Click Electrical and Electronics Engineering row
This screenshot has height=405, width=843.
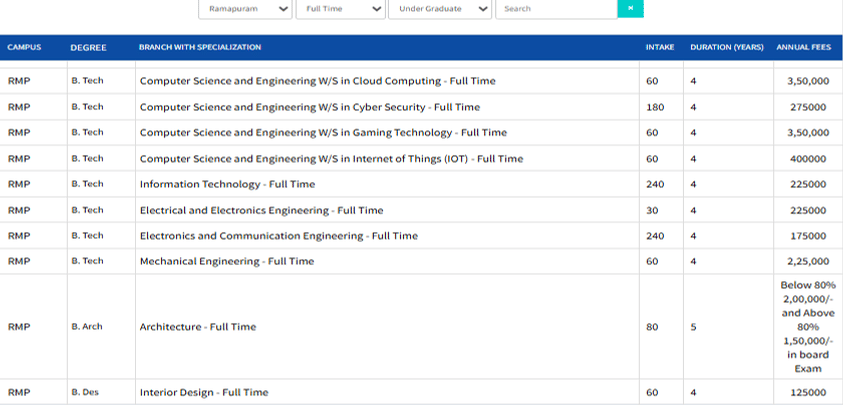pos(261,211)
